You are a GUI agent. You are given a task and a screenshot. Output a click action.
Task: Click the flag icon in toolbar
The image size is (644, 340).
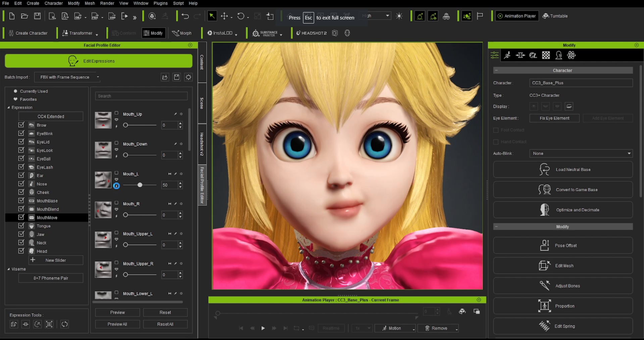(x=480, y=16)
